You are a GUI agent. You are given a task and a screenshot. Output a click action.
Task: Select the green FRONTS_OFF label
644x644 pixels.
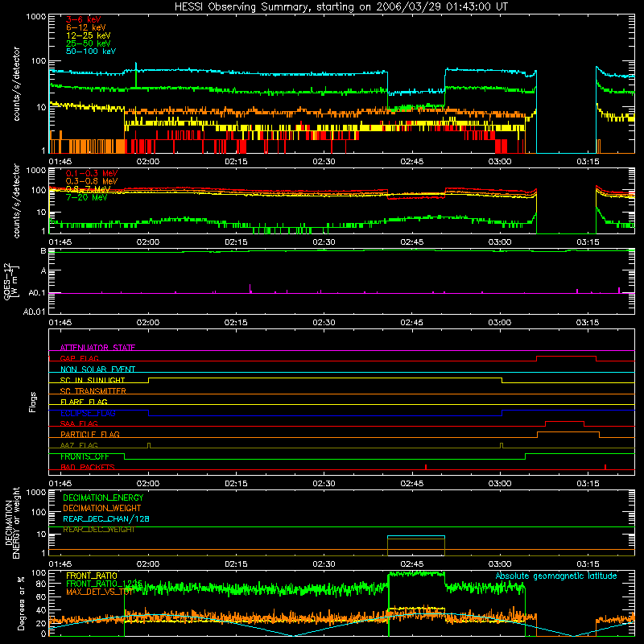tap(85, 456)
